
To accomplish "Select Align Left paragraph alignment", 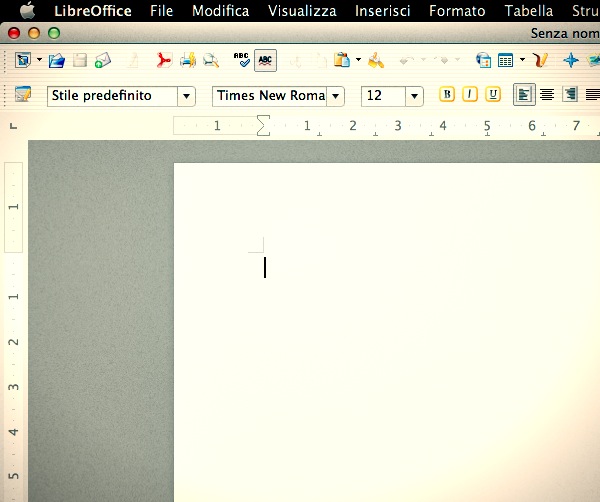I will coord(524,94).
